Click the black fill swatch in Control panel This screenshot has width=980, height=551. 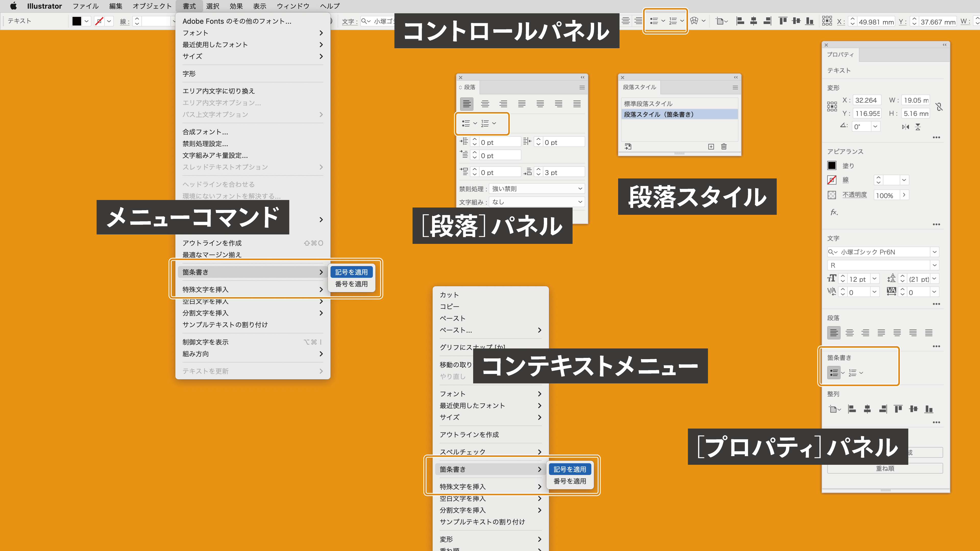(77, 21)
